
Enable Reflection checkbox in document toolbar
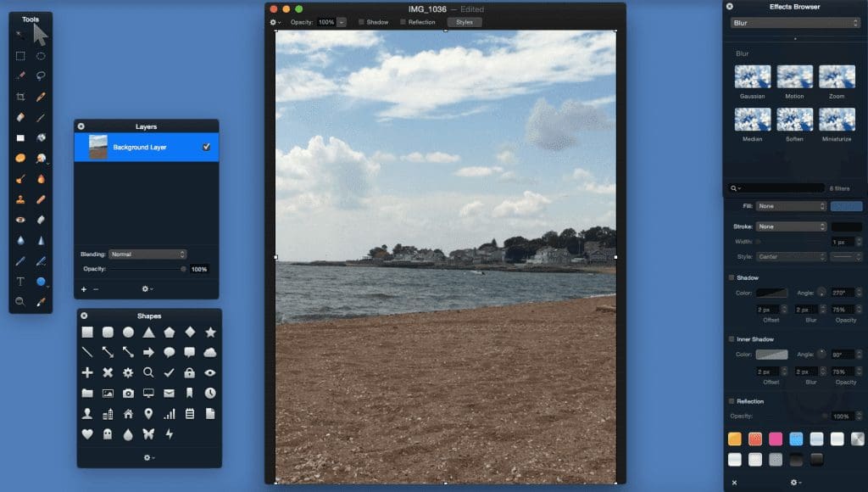(403, 22)
